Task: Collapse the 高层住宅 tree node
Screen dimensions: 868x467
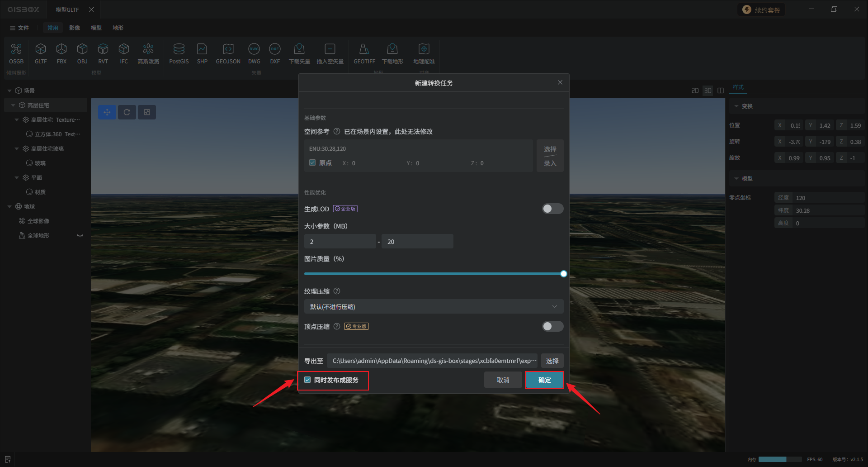Action: [x=13, y=105]
